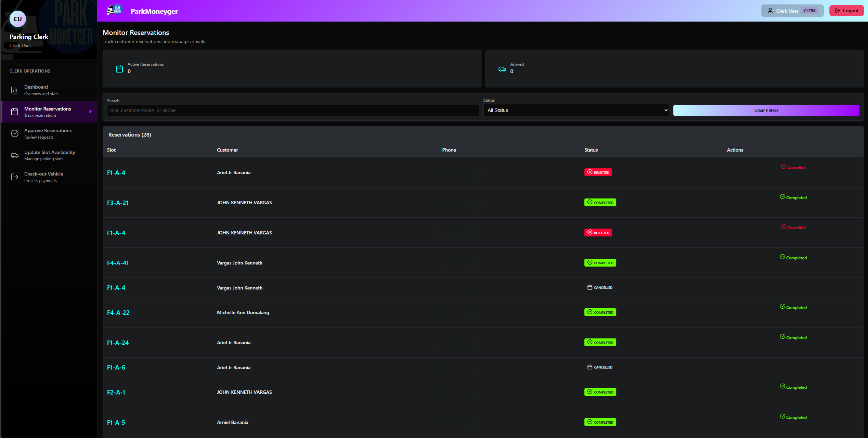Click customer name Michelle Ann Dumalang
The height and width of the screenshot is (438, 868).
tap(243, 312)
